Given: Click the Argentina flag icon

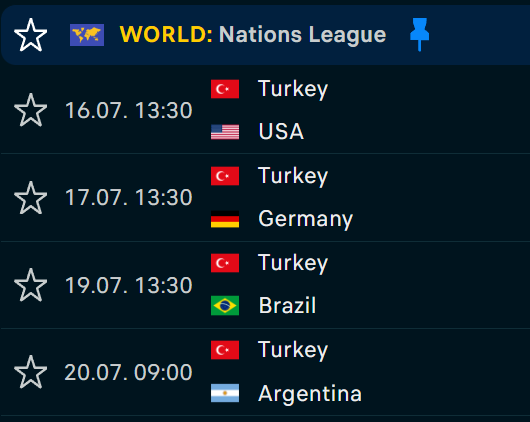Looking at the screenshot, I should point(225,393).
